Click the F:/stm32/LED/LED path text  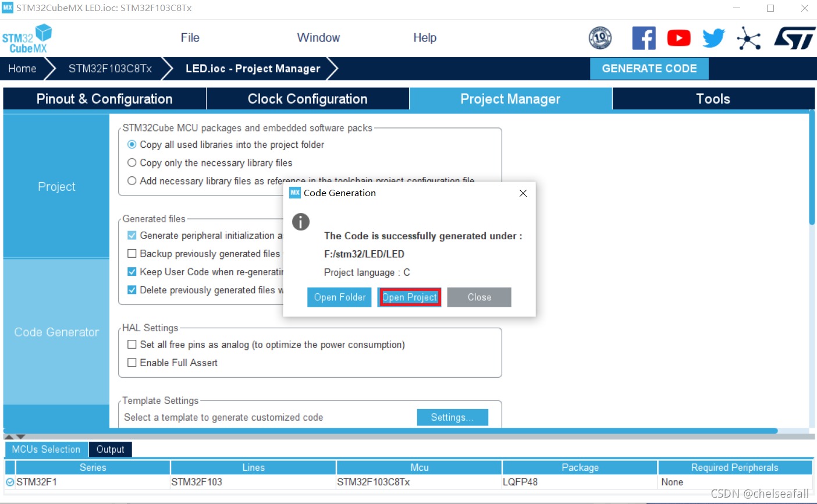tap(364, 254)
